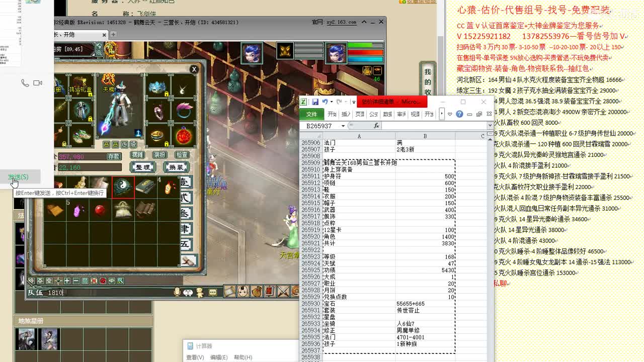This screenshot has width=644, height=362.
Task: Switch to inventory page 贰
Action: pyautogui.click(x=186, y=197)
